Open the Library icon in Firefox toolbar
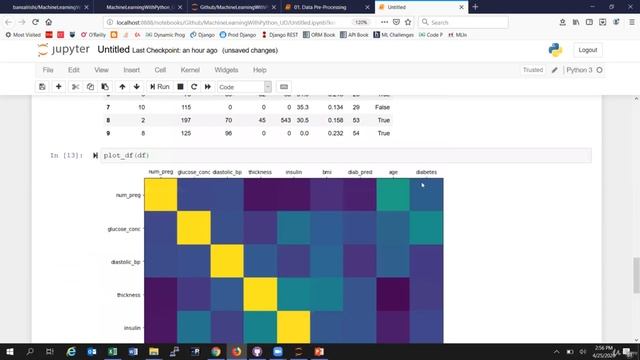Viewport: 640px width, 360px height. 576,22
